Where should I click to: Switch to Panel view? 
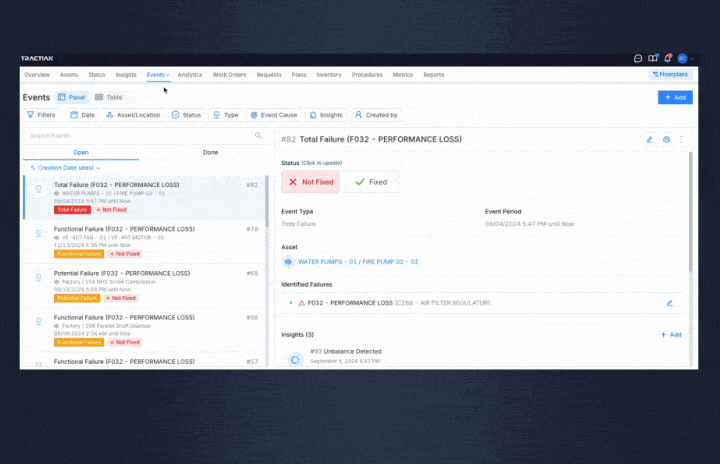point(72,97)
